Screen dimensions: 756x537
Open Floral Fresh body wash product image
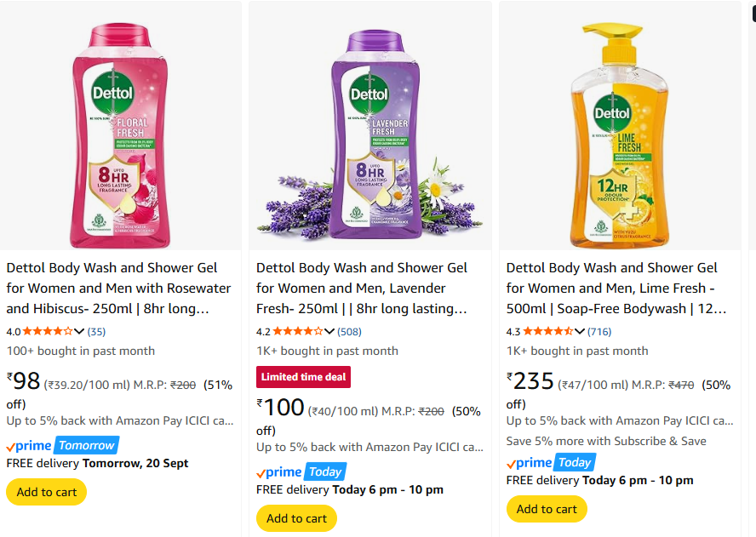[119, 128]
